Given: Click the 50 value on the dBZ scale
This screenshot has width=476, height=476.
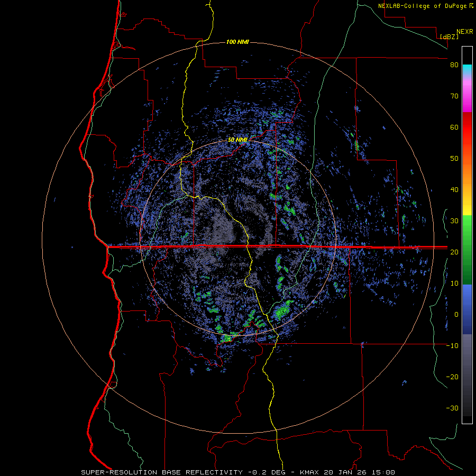Looking at the screenshot, I should [x=454, y=159].
